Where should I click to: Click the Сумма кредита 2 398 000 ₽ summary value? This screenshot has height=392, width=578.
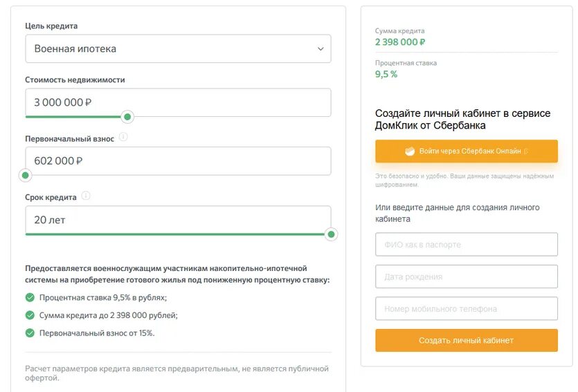coord(400,42)
